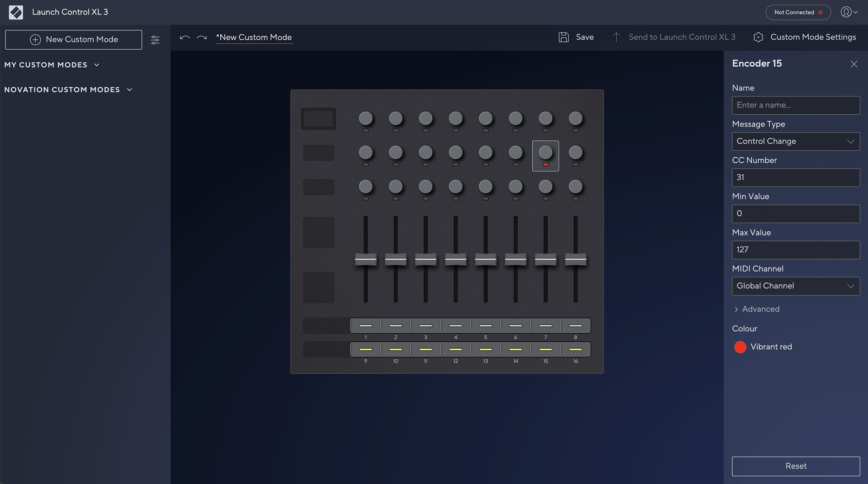Image resolution: width=868 pixels, height=484 pixels.
Task: Open the MIDI Channel dropdown
Action: (796, 286)
